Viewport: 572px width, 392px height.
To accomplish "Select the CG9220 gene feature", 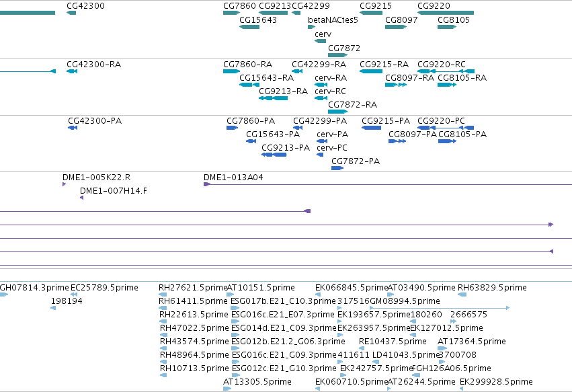I will [446, 13].
